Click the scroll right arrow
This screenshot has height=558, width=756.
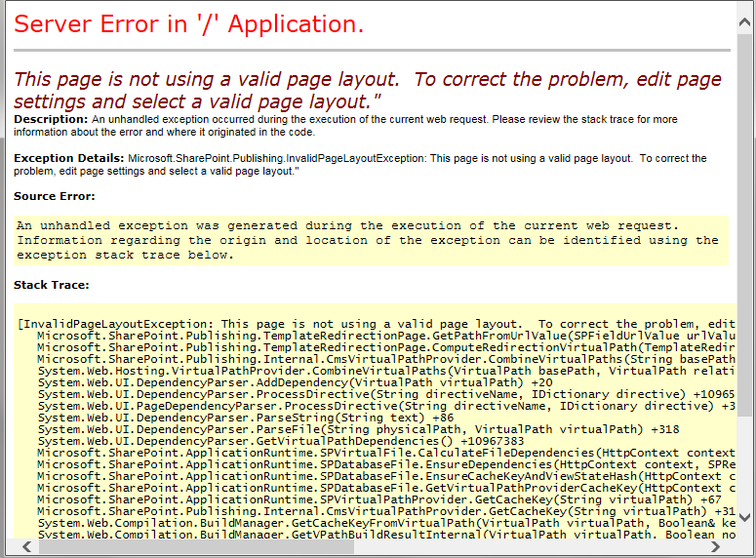(x=715, y=546)
